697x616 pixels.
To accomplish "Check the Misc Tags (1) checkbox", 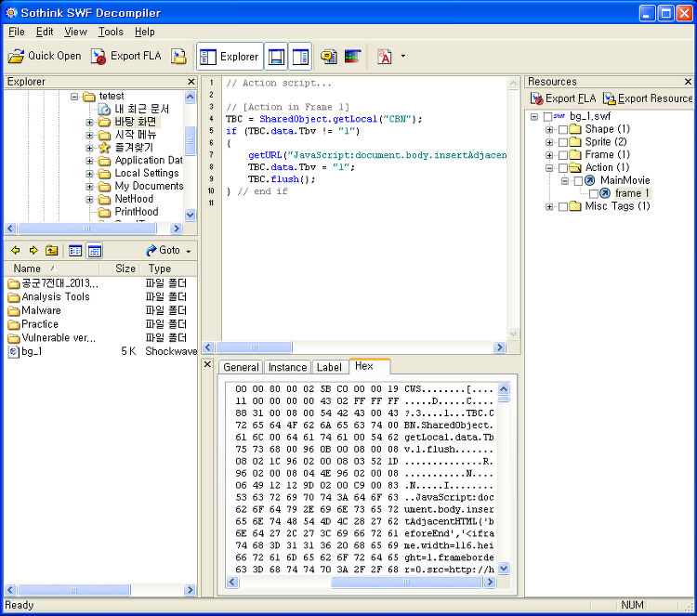I will [x=563, y=207].
